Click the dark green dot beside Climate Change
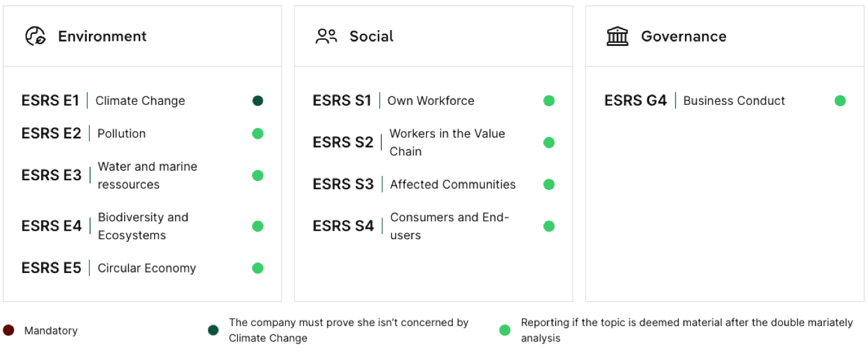This screenshot has width=868, height=353. click(258, 100)
